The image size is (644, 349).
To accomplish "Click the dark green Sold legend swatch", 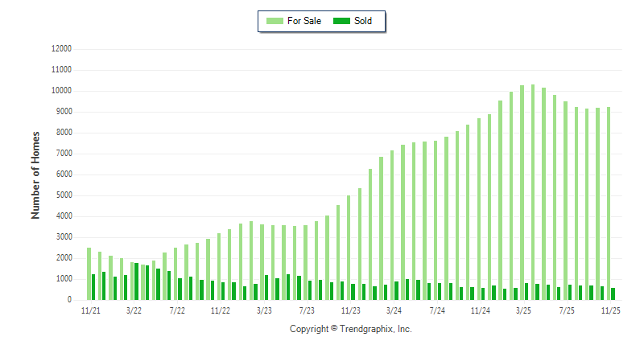I will (341, 21).
